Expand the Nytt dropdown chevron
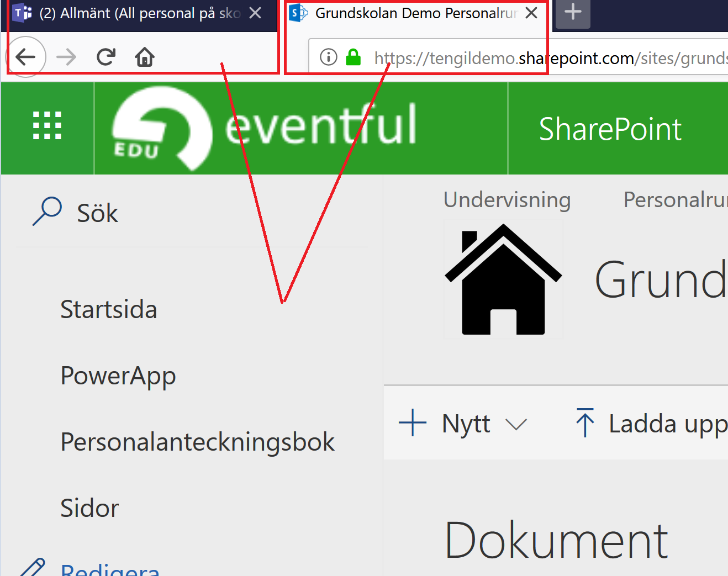The height and width of the screenshot is (576, 728). point(516,424)
